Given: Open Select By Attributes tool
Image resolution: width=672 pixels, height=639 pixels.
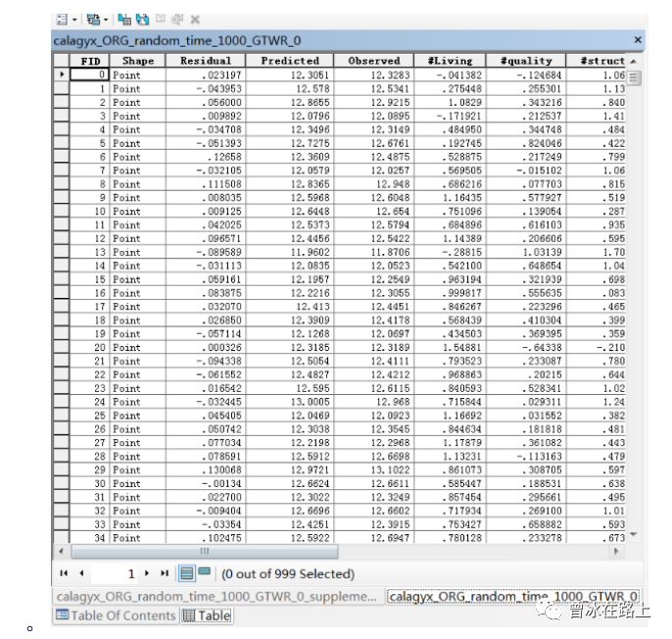Looking at the screenshot, I should point(124,20).
